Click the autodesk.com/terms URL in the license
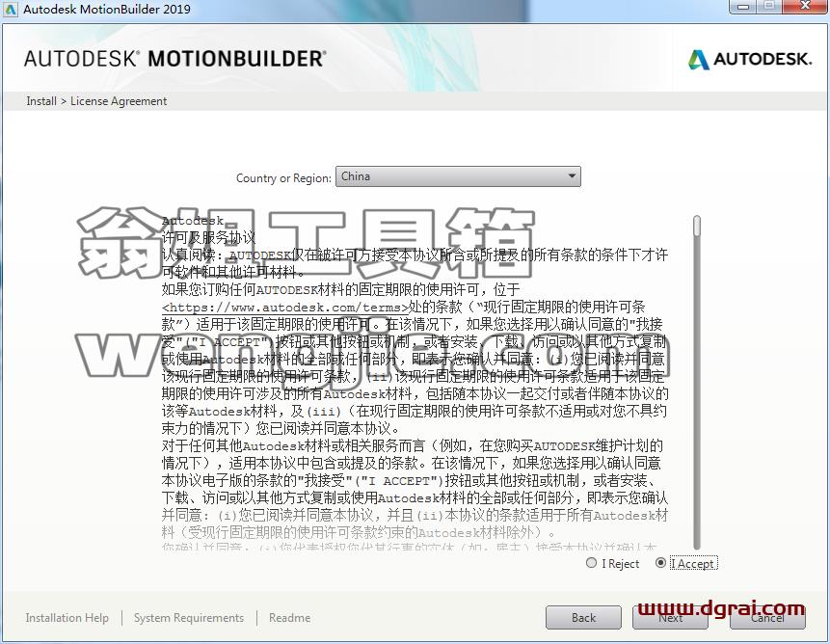This screenshot has width=830, height=644. click(x=286, y=307)
